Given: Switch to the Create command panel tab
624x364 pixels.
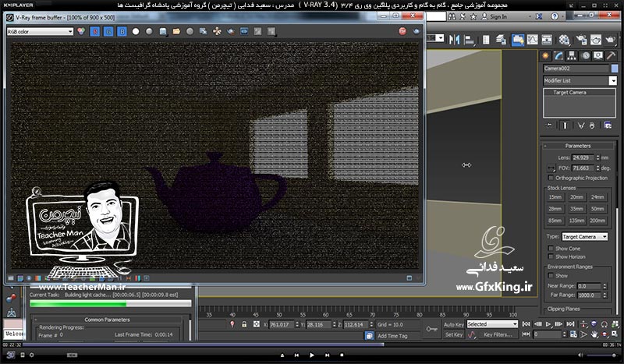Looking at the screenshot, I should coord(545,56).
